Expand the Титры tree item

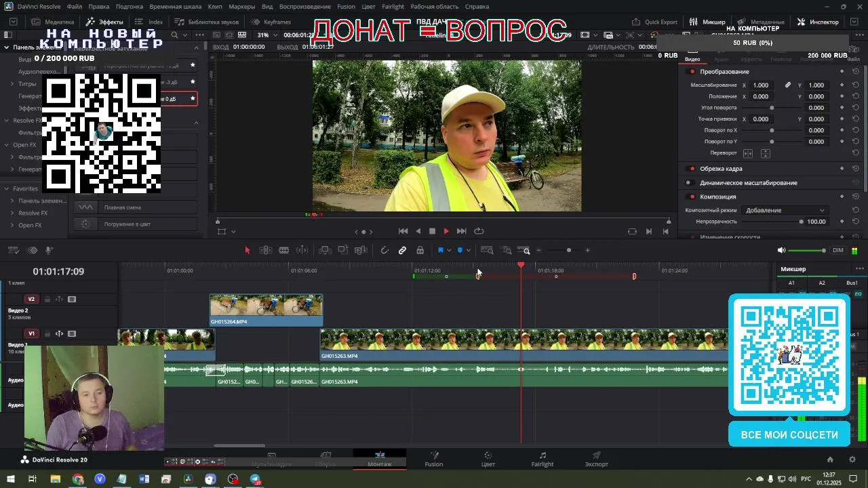pos(12,84)
